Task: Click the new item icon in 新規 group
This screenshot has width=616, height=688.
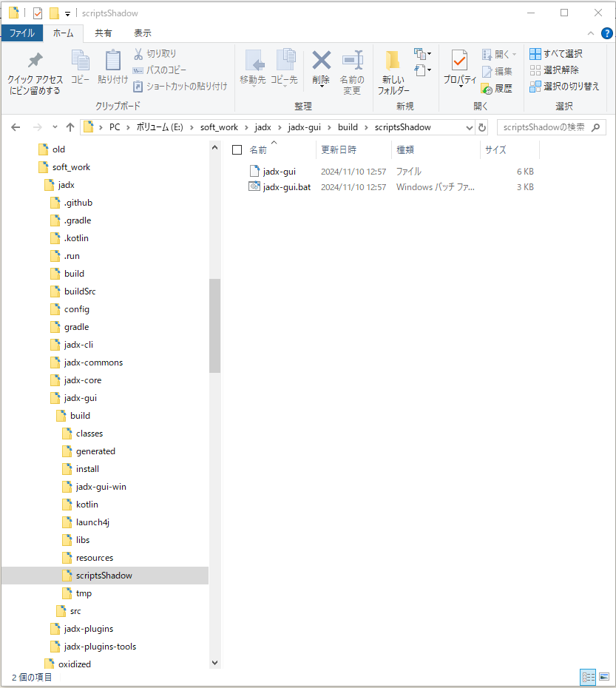Action: (x=422, y=54)
